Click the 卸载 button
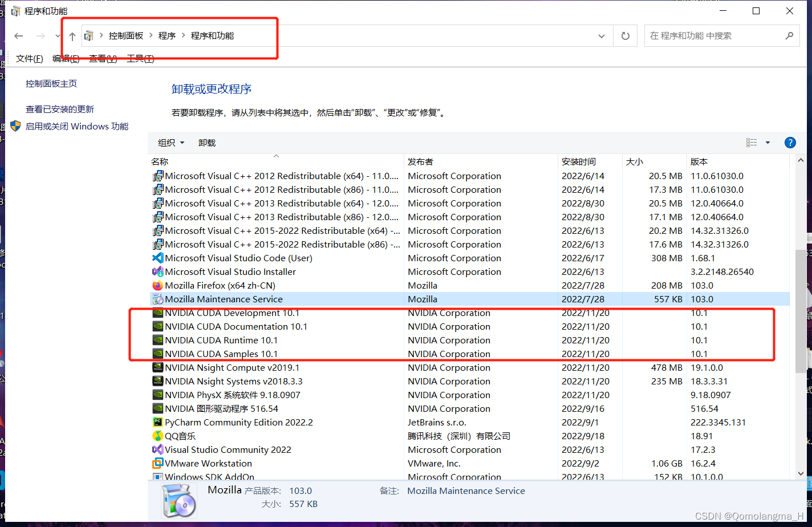 206,143
